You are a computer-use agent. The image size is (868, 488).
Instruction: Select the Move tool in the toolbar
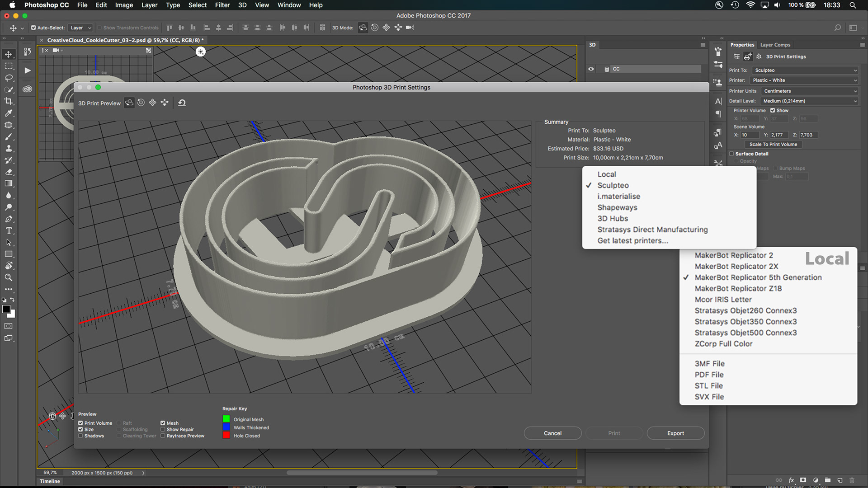click(x=9, y=54)
